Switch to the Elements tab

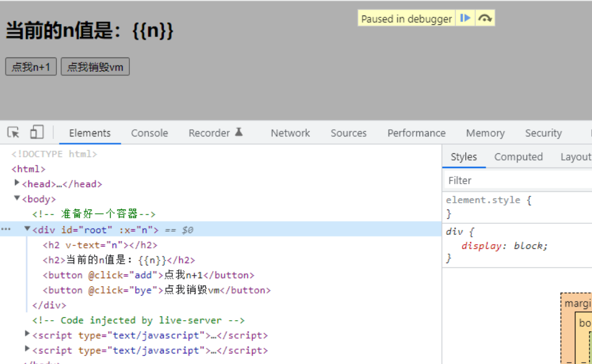[90, 133]
